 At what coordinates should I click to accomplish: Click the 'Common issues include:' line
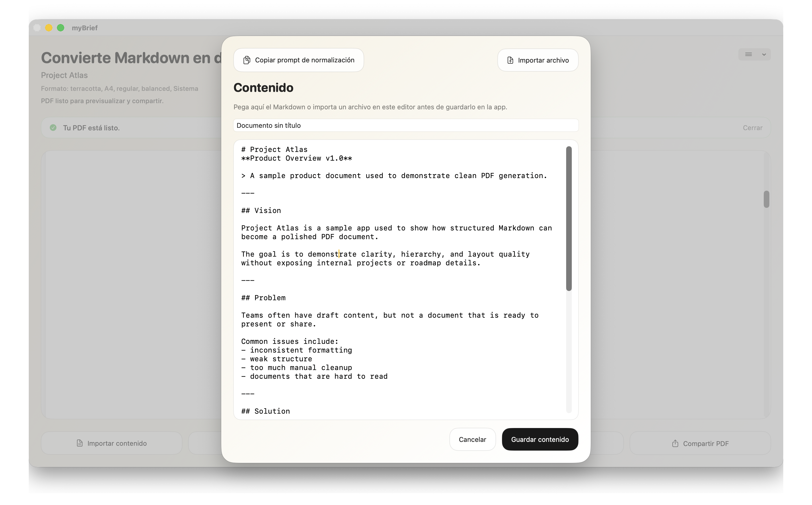289,341
